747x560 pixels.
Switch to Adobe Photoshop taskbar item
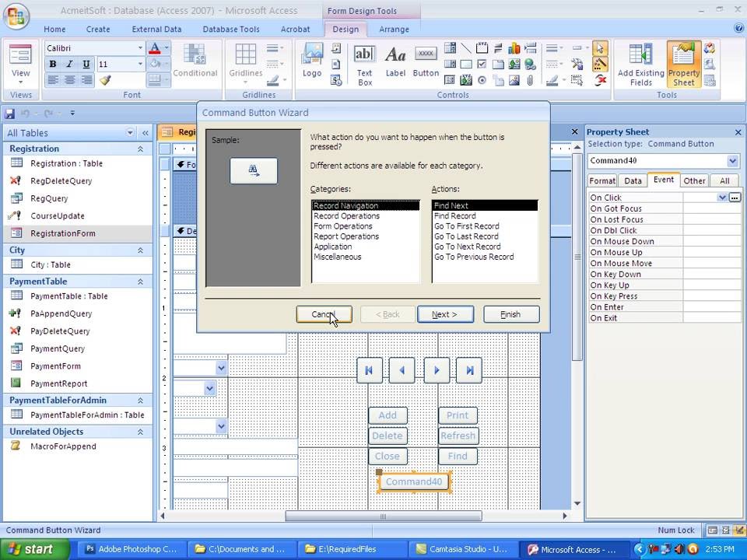(x=131, y=549)
